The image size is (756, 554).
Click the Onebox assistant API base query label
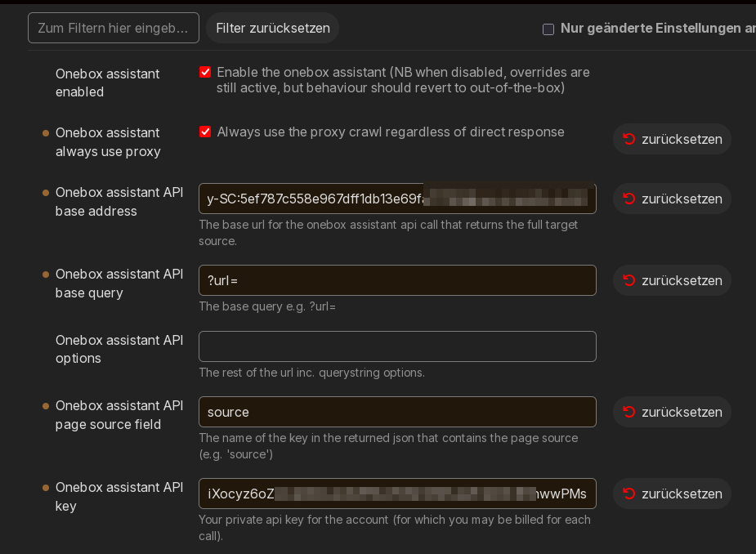click(x=119, y=283)
